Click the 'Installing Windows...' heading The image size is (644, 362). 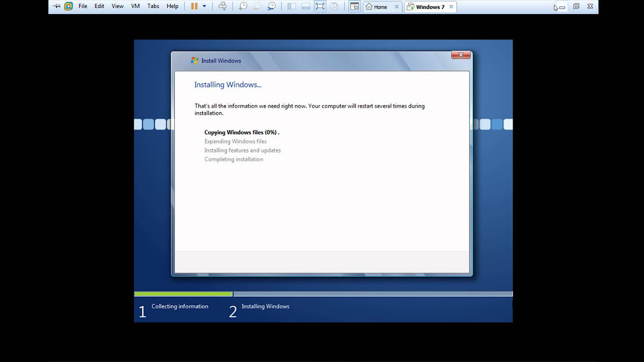click(x=228, y=84)
